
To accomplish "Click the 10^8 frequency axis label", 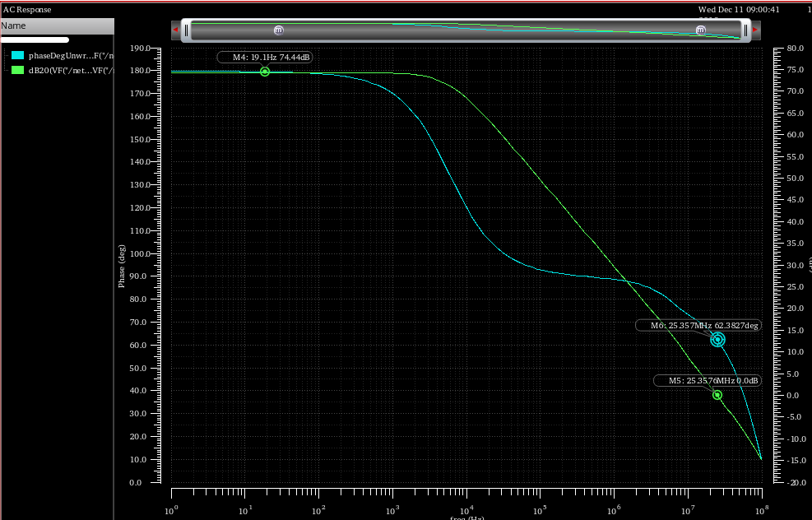I will (x=761, y=510).
